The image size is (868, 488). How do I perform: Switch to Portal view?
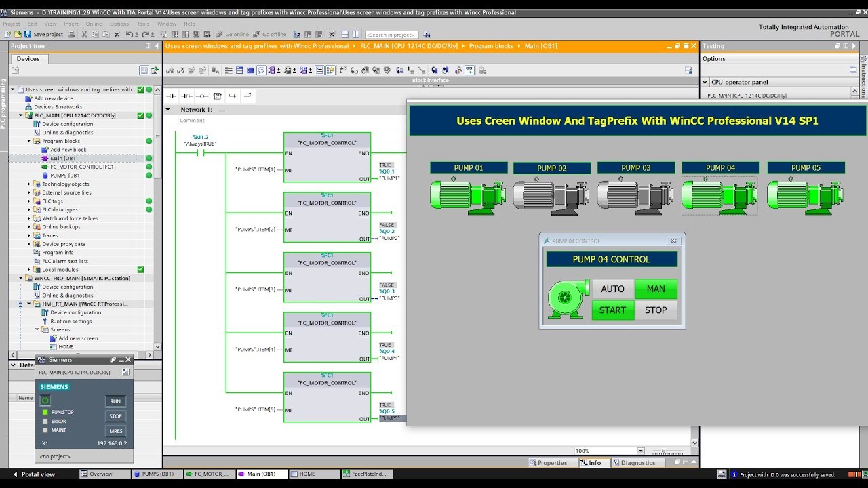[x=34, y=474]
